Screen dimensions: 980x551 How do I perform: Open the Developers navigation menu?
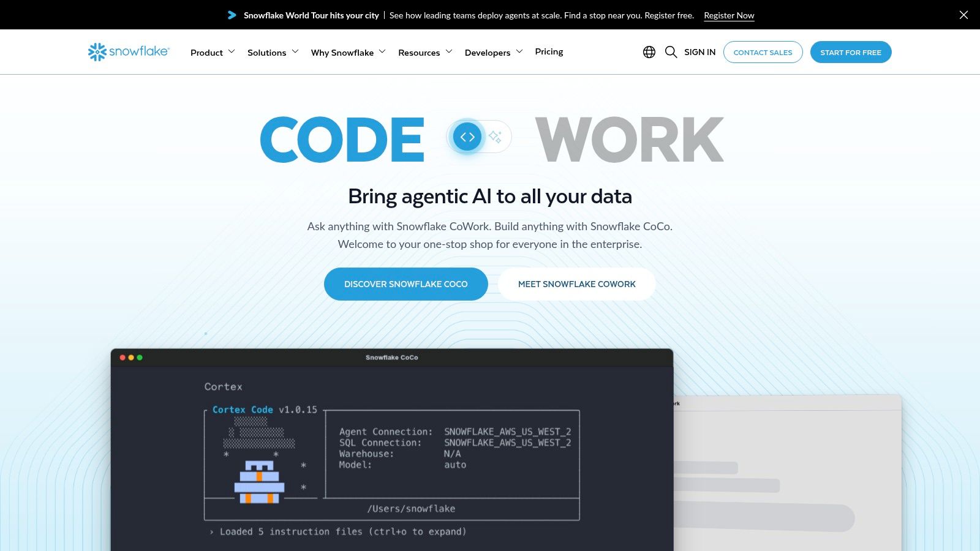click(488, 53)
